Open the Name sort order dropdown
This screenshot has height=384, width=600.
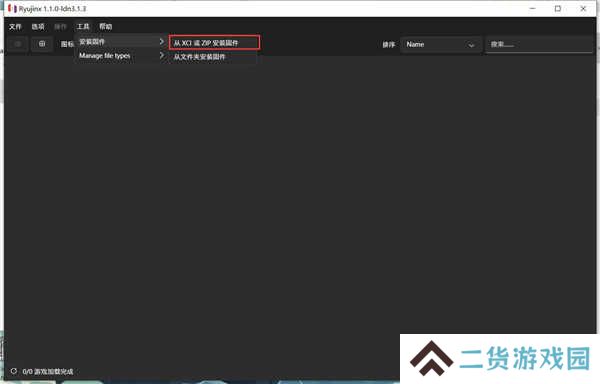click(x=440, y=44)
